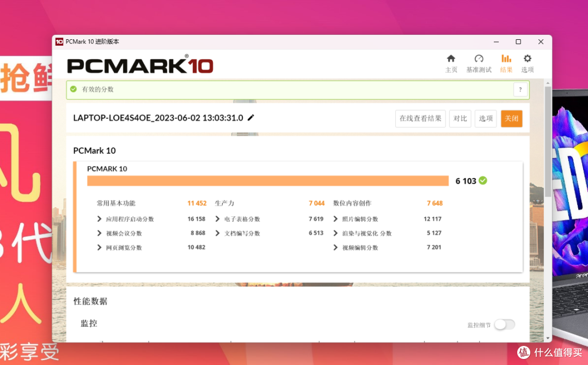Screen dimensions: 588x365
Task: Expand 文档编写分数 row
Action: [x=217, y=233]
